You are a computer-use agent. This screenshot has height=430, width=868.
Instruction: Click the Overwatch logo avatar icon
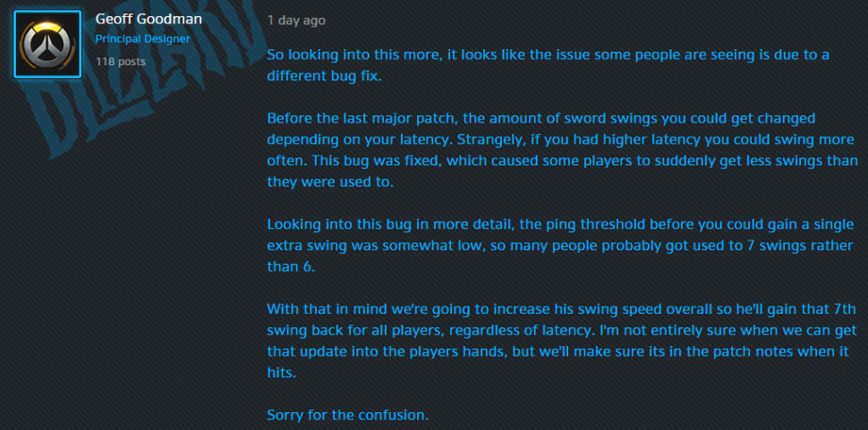(47, 43)
